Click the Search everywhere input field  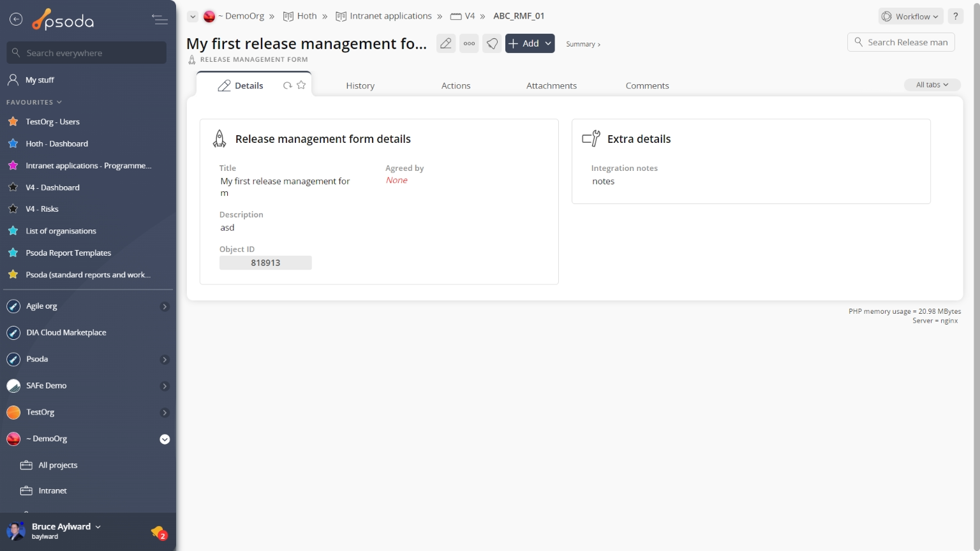[x=87, y=53]
